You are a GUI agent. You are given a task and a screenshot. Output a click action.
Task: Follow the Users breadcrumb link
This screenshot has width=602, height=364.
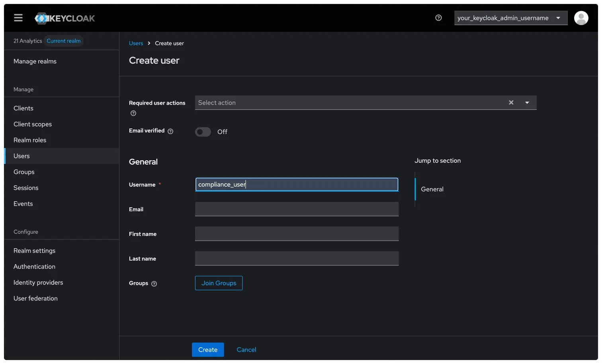click(x=136, y=43)
